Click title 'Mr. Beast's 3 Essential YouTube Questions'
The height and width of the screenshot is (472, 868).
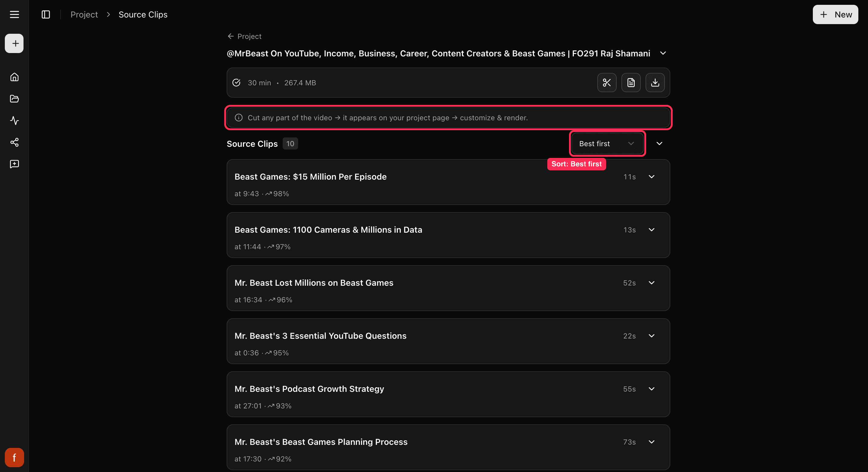click(320, 336)
